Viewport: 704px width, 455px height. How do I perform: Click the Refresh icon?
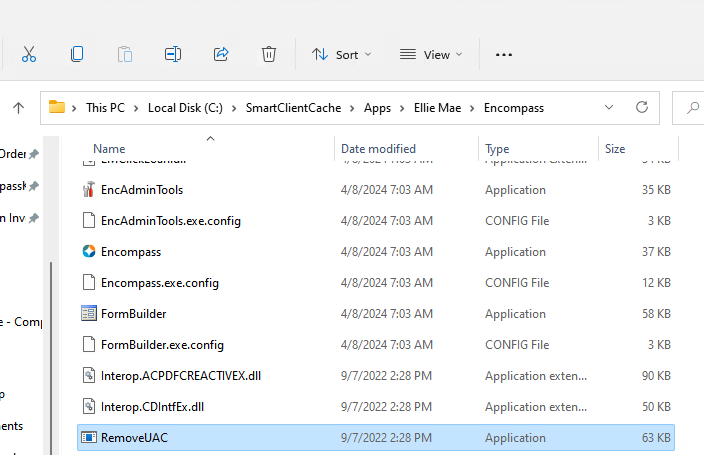click(x=642, y=107)
